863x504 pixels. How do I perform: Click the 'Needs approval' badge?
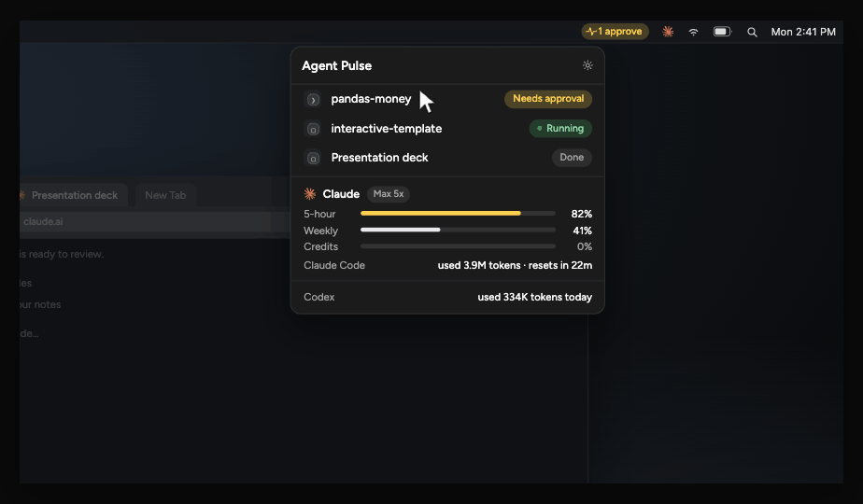[548, 99]
